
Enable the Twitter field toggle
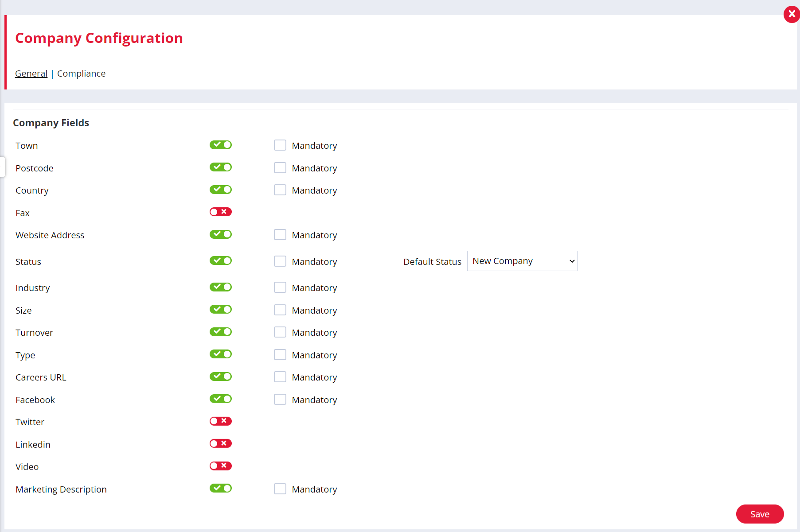[221, 421]
